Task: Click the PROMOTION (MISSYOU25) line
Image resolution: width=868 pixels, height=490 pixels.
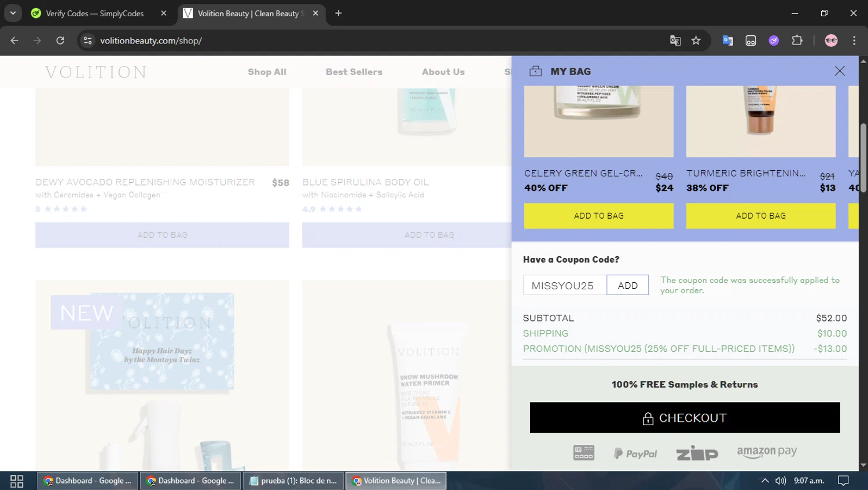Action: pyautogui.click(x=685, y=349)
